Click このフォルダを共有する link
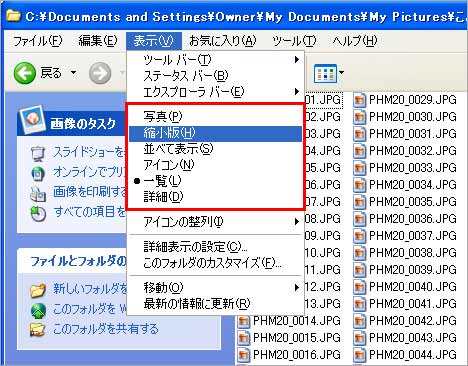The width and height of the screenshot is (468, 366). pos(106,329)
